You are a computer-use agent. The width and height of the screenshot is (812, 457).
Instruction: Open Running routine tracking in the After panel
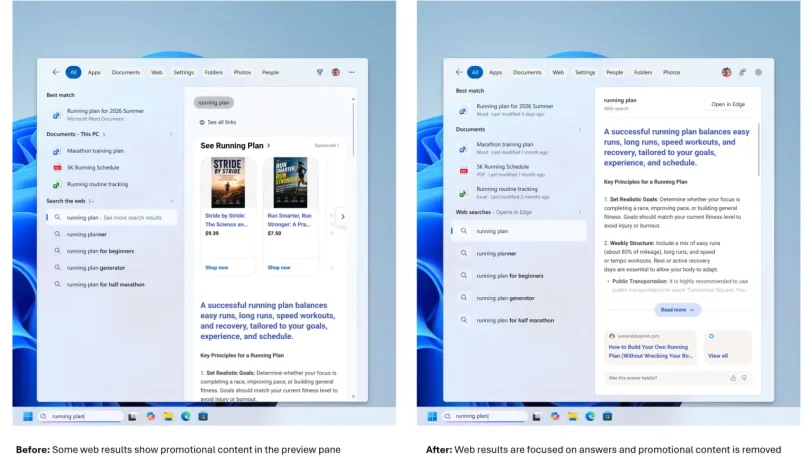(519, 192)
